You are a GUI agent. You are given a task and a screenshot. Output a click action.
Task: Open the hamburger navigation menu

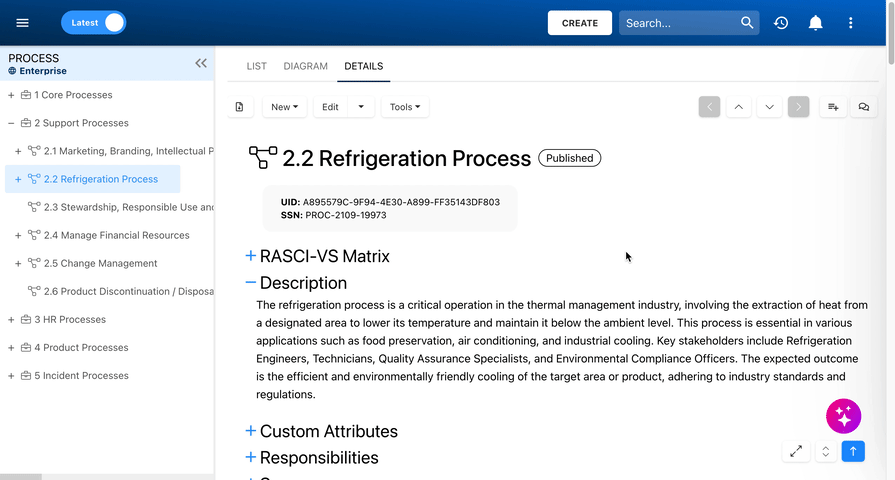(x=23, y=23)
